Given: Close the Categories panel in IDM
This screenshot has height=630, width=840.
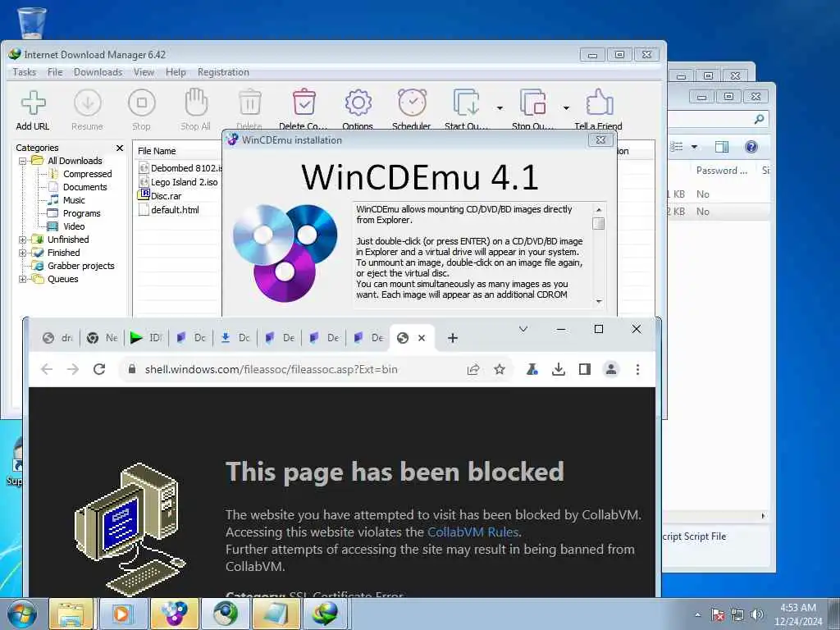Looking at the screenshot, I should [120, 148].
